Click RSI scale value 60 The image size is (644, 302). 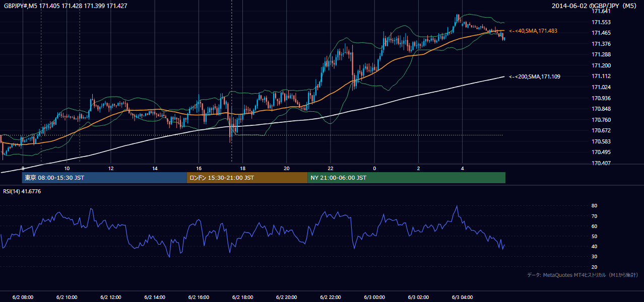[x=595, y=226]
